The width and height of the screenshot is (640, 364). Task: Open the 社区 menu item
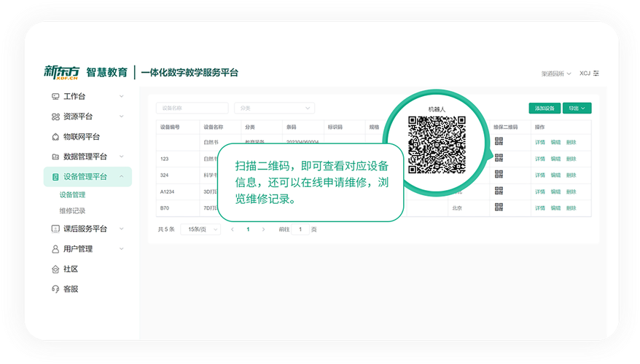[x=71, y=269]
